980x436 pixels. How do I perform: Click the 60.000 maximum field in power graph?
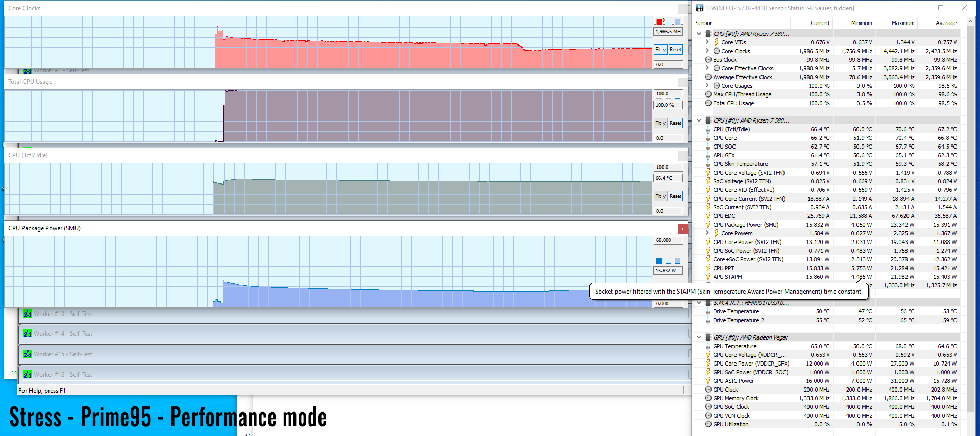point(669,240)
